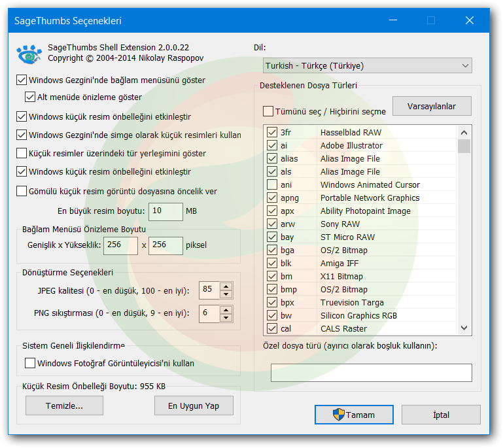
Task: Cancel with the İptal button
Action: click(x=441, y=415)
